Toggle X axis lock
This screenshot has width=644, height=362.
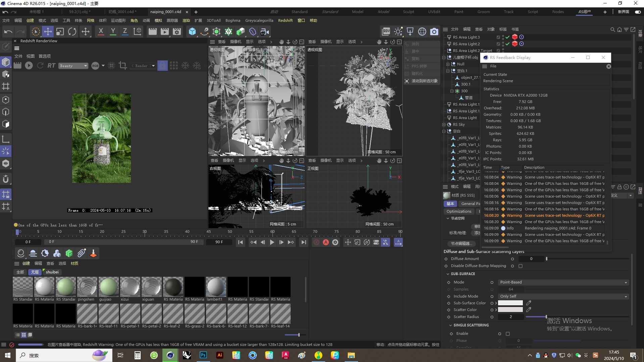click(101, 32)
